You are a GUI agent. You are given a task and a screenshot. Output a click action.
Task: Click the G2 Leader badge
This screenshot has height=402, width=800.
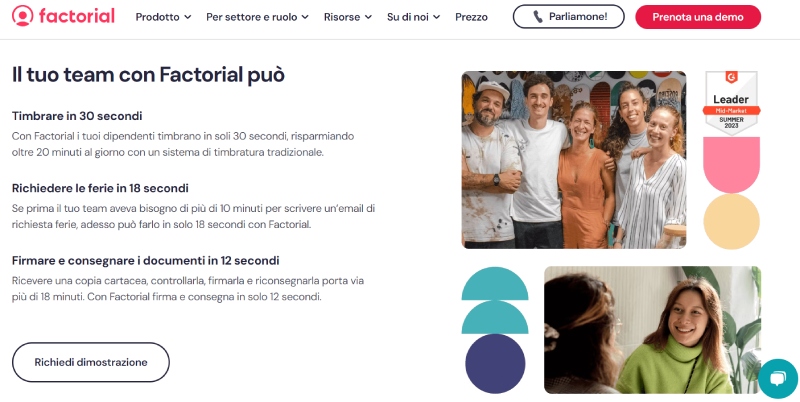pos(731,103)
